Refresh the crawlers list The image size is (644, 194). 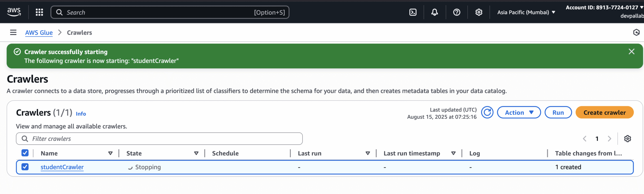click(487, 112)
